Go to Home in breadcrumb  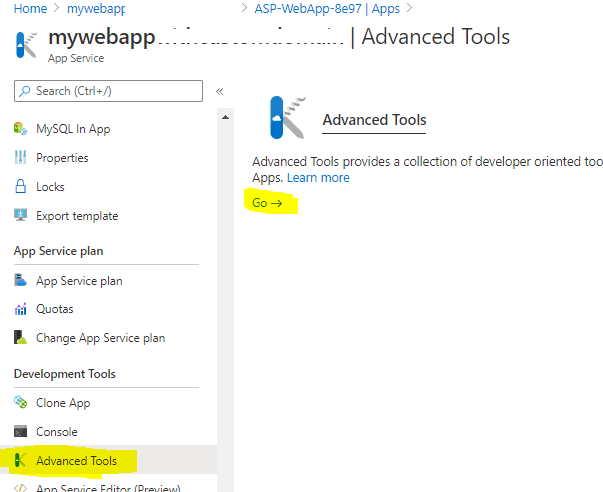coord(31,8)
